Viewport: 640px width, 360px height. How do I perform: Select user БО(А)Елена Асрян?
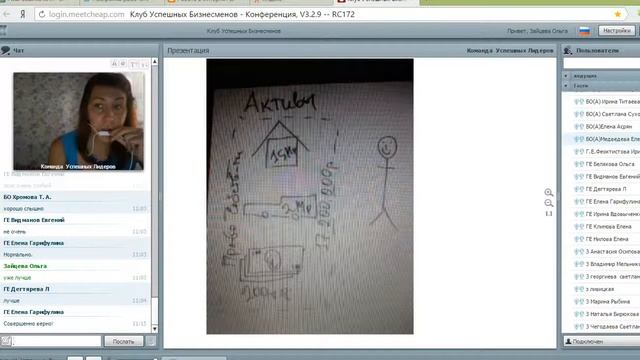tap(609, 127)
